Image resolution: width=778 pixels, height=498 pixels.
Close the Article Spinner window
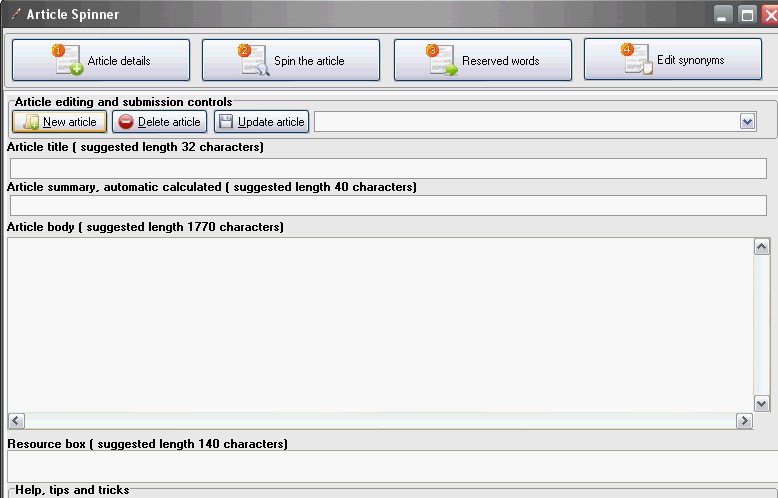(x=770, y=14)
